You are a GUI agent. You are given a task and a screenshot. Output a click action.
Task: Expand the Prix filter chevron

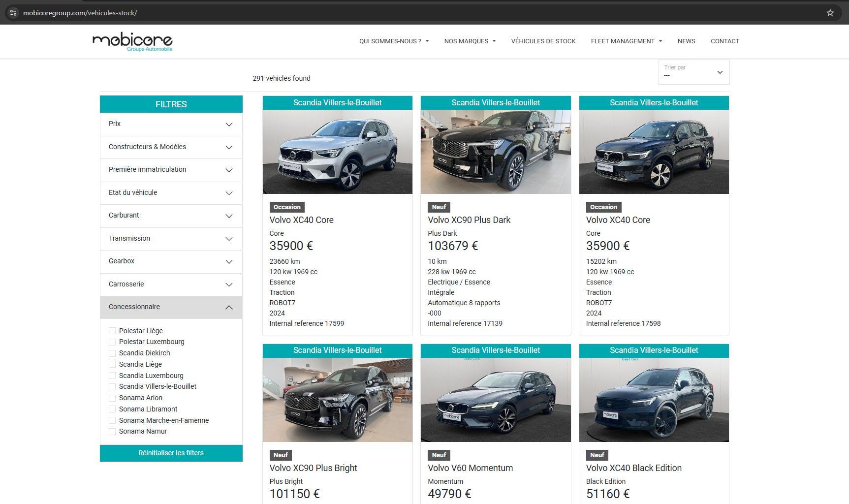click(x=229, y=125)
